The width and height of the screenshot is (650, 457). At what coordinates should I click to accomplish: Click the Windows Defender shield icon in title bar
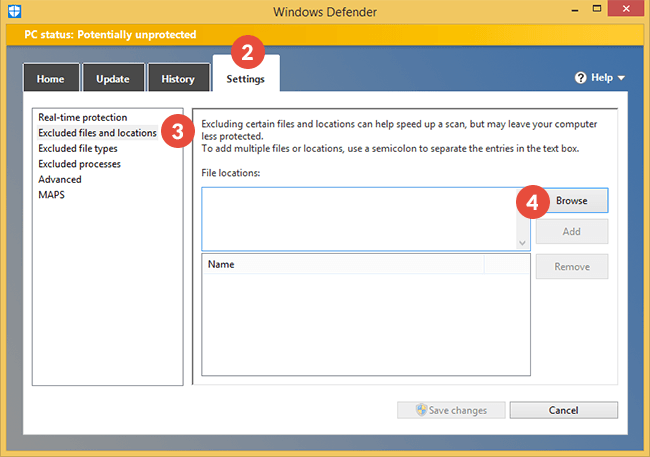pos(15,11)
